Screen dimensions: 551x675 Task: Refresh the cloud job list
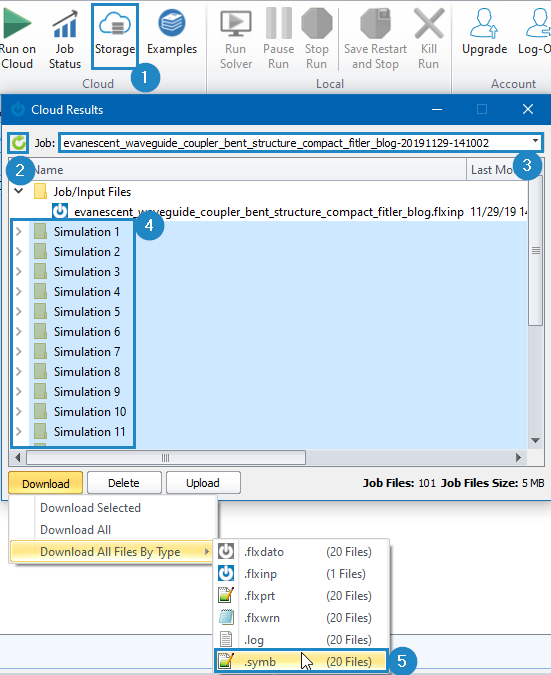tap(19, 142)
